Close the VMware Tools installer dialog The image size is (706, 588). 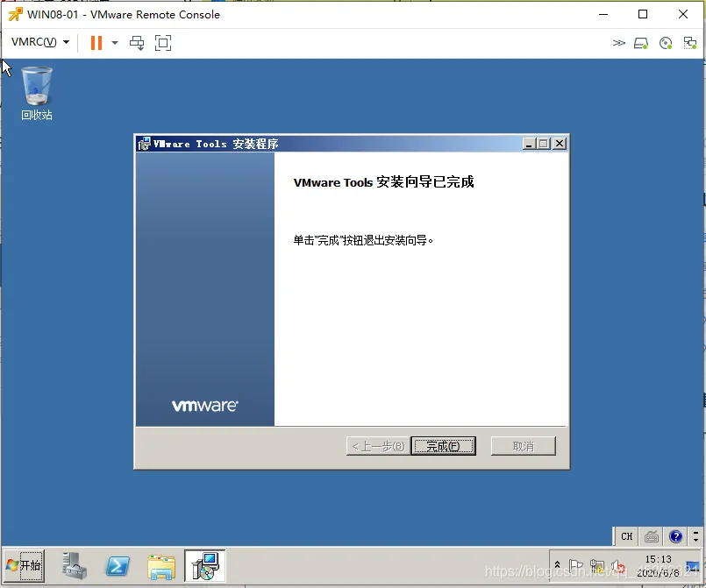[x=560, y=144]
